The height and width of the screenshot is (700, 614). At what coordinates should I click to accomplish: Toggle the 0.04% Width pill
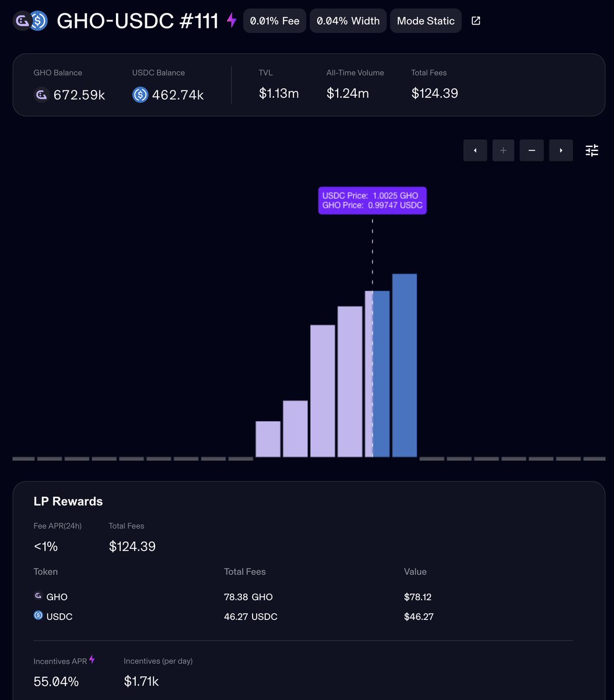(x=348, y=20)
